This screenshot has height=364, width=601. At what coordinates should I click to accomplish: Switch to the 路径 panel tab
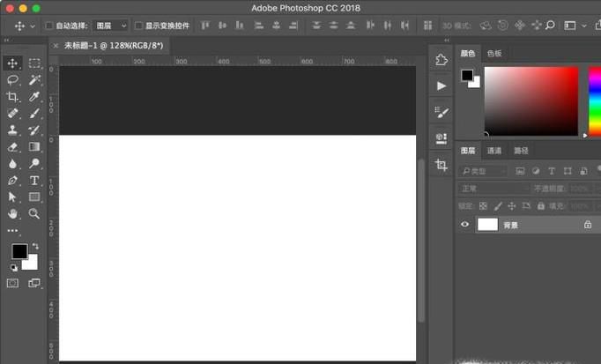(x=521, y=151)
